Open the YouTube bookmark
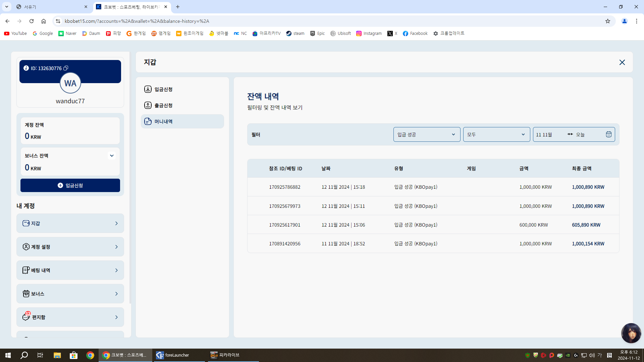644x362 pixels. click(15, 34)
